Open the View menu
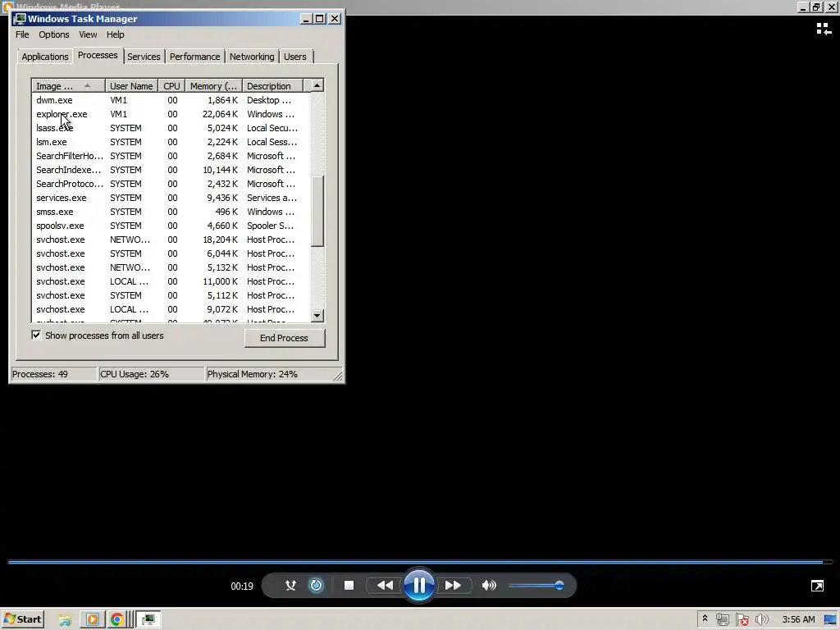Image resolution: width=840 pixels, height=630 pixels. [x=88, y=34]
